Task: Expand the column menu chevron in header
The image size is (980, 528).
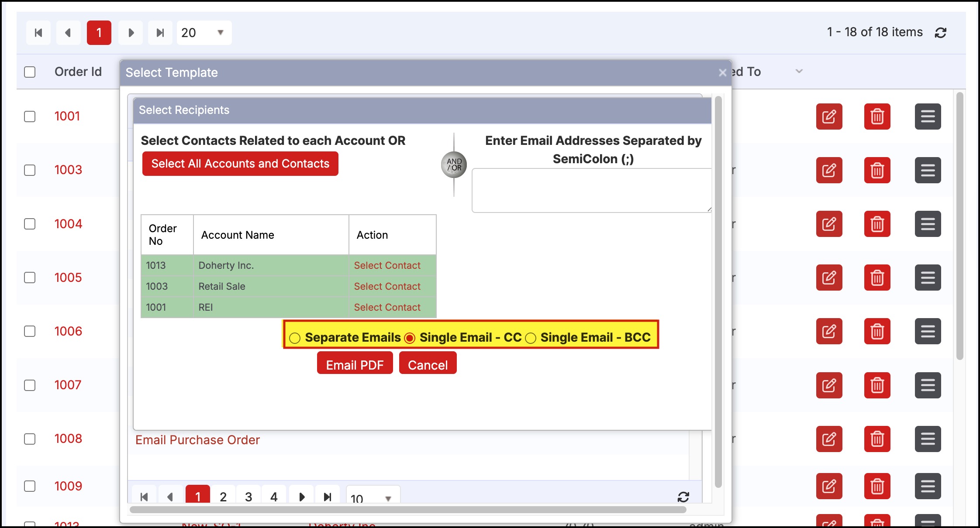Action: 799,71
